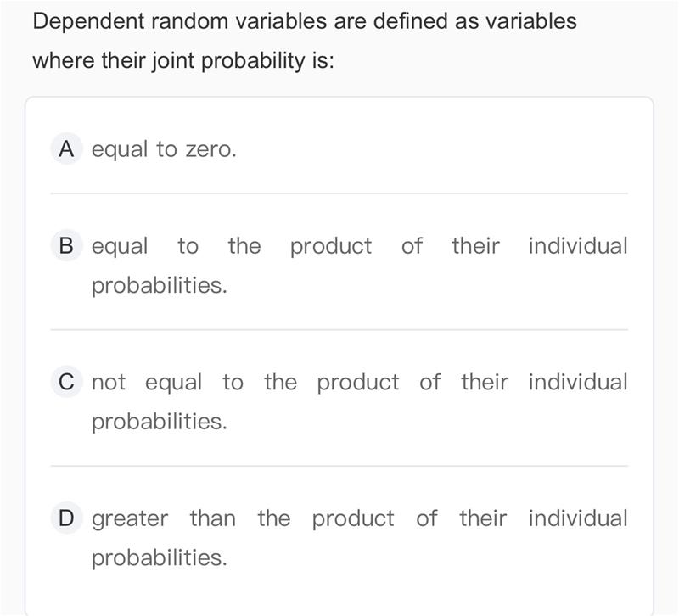Choose option C 'not equal to the product' text
This screenshot has width=679, height=616.
(x=245, y=383)
